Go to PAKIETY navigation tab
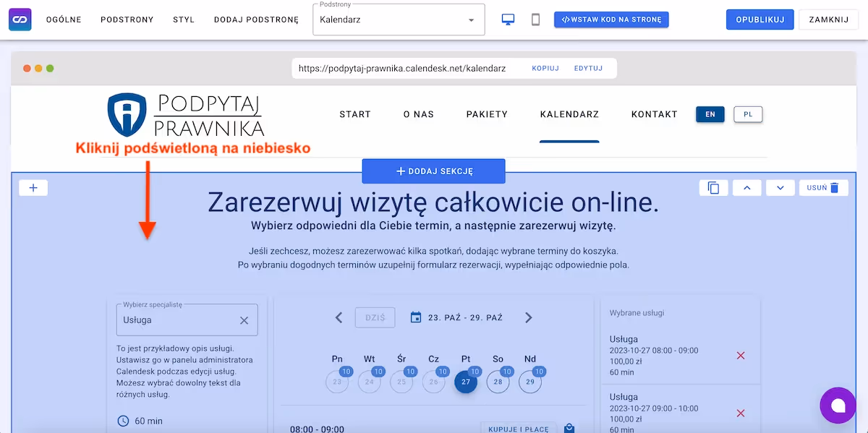The height and width of the screenshot is (433, 868). pyautogui.click(x=487, y=114)
